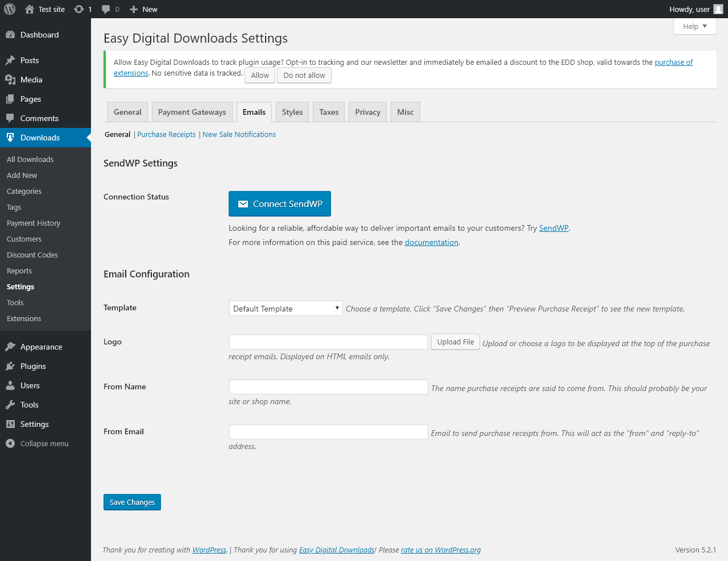Viewport: 728px width, 561px height.
Task: Click rate us on WordPress.org link
Action: pyautogui.click(x=441, y=550)
